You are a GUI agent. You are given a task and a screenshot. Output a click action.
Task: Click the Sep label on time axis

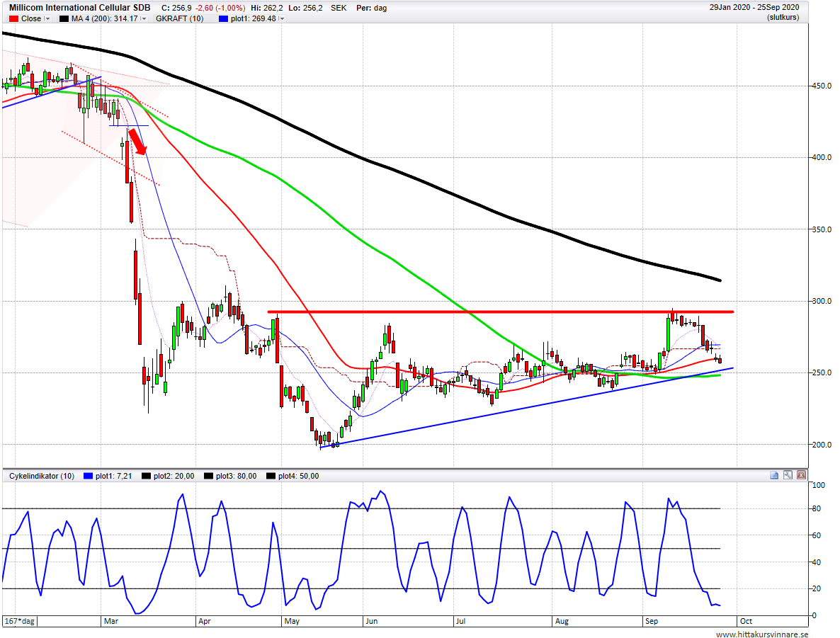click(x=652, y=622)
